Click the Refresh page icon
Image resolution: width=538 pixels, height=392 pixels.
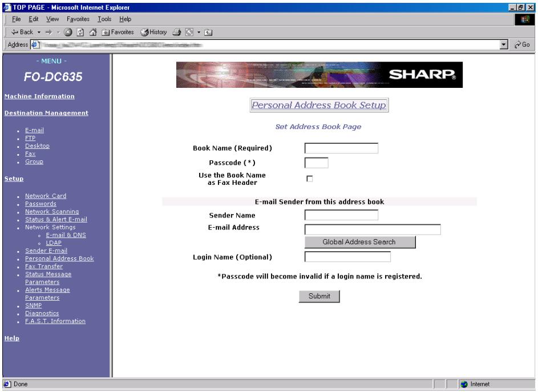(x=80, y=33)
